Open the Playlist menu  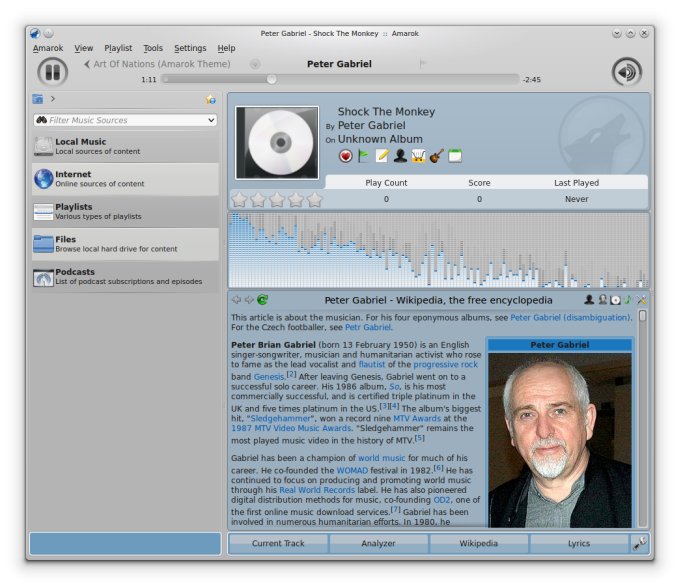118,48
